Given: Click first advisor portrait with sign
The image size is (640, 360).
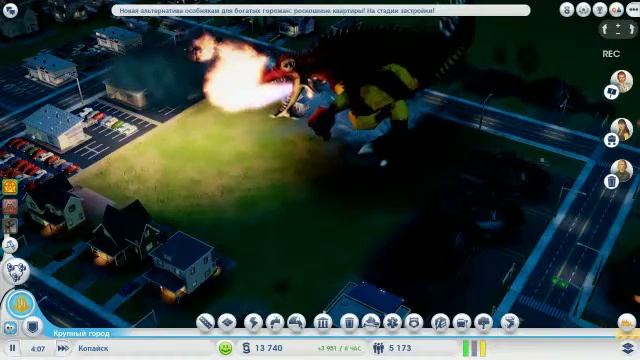Looking at the screenshot, I should coord(622,81).
